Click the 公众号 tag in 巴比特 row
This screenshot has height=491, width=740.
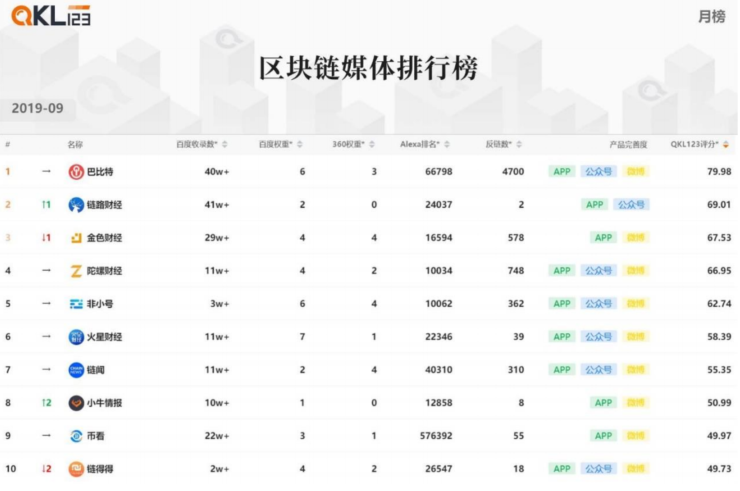click(x=598, y=172)
